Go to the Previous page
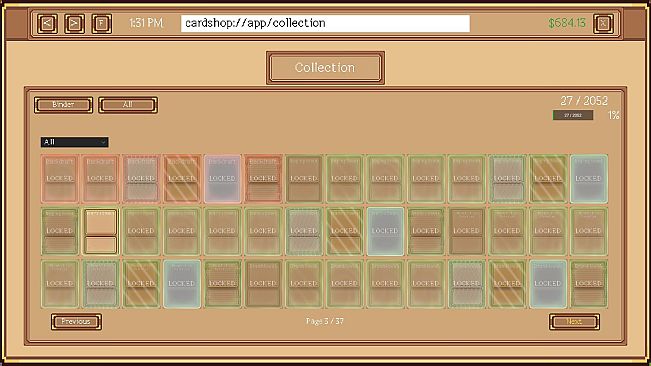The width and height of the screenshot is (651, 366). pyautogui.click(x=76, y=322)
